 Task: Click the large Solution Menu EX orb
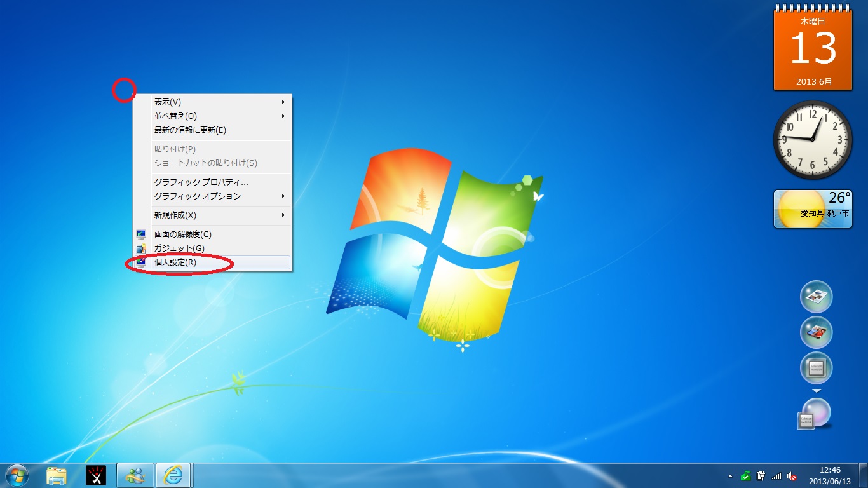(815, 414)
